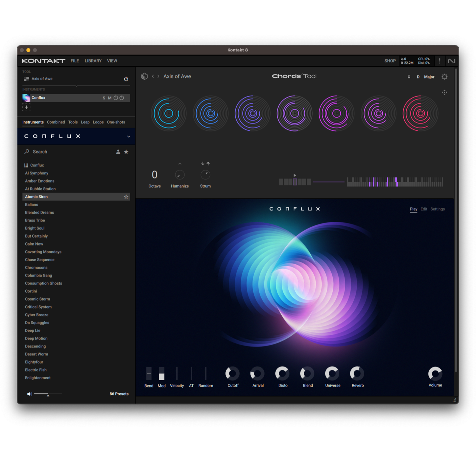The height and width of the screenshot is (476, 476).
Task: Mute the Conflux instrument
Action: (x=110, y=98)
